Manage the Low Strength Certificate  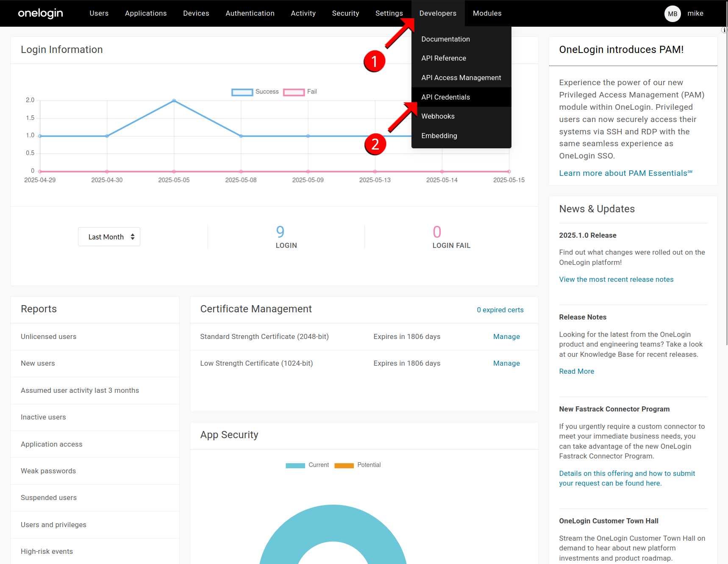point(506,363)
